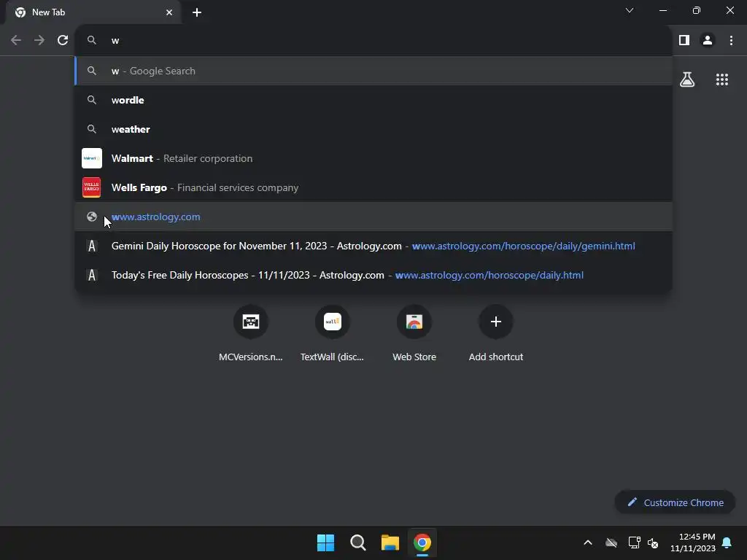Click the Astrology A icon on Gemini row
This screenshot has width=747, height=560.
click(92, 246)
